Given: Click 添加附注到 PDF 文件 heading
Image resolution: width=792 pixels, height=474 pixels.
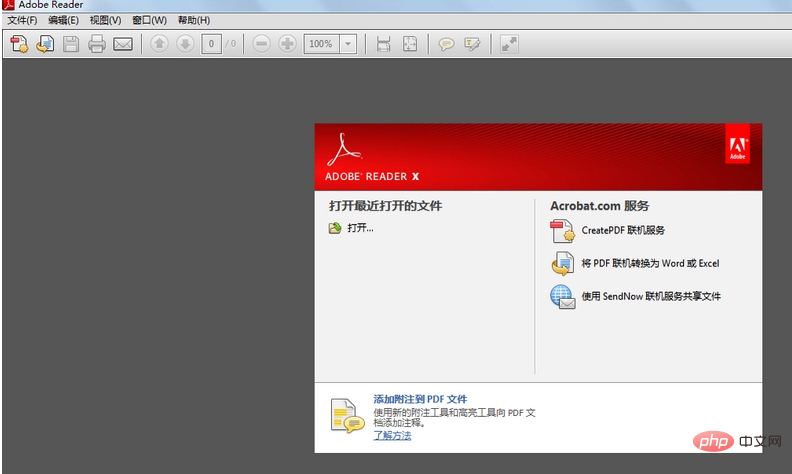Looking at the screenshot, I should [420, 399].
